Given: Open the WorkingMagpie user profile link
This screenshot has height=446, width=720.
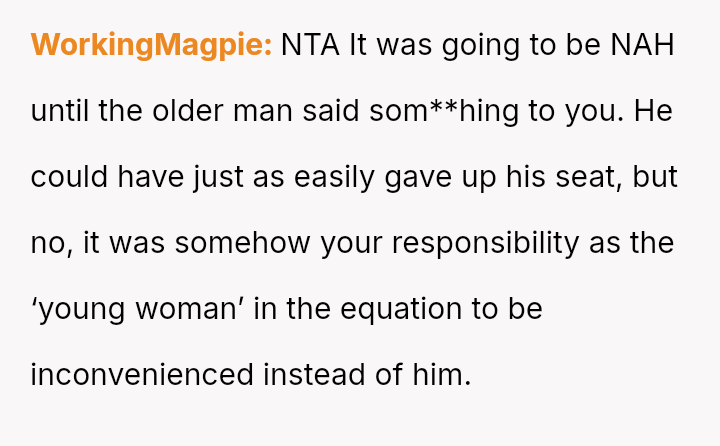Looking at the screenshot, I should click(151, 46).
